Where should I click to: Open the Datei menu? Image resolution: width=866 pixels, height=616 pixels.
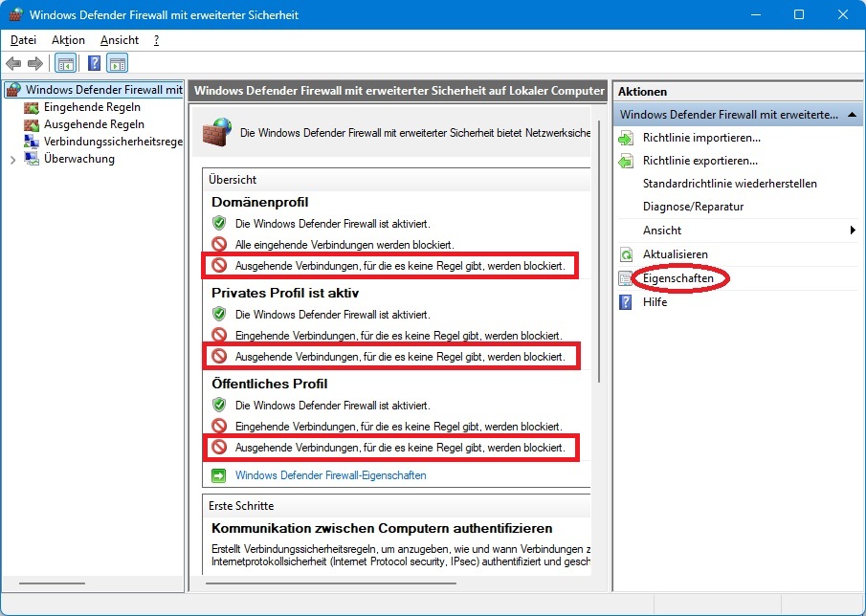[x=23, y=40]
